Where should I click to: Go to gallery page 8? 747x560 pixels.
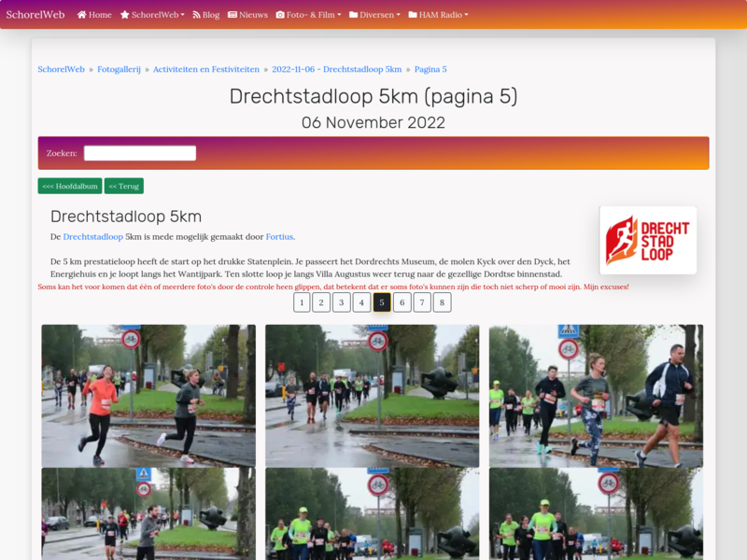click(442, 302)
